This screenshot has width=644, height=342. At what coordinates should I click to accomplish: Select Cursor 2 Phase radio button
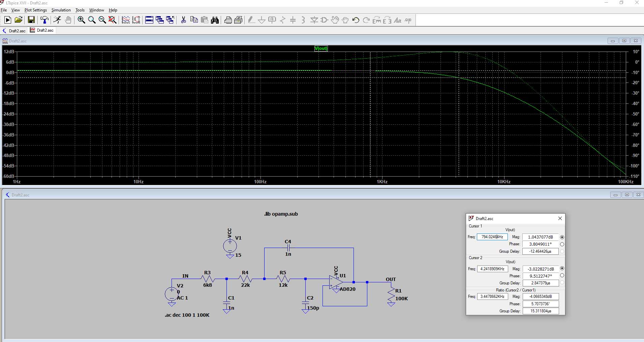pos(562,276)
